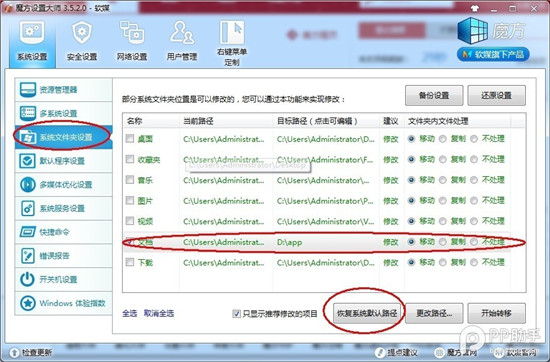This screenshot has width=550, height=362.
Task: Open Windows 体验指数 sidebar item
Action: pyautogui.click(x=63, y=303)
